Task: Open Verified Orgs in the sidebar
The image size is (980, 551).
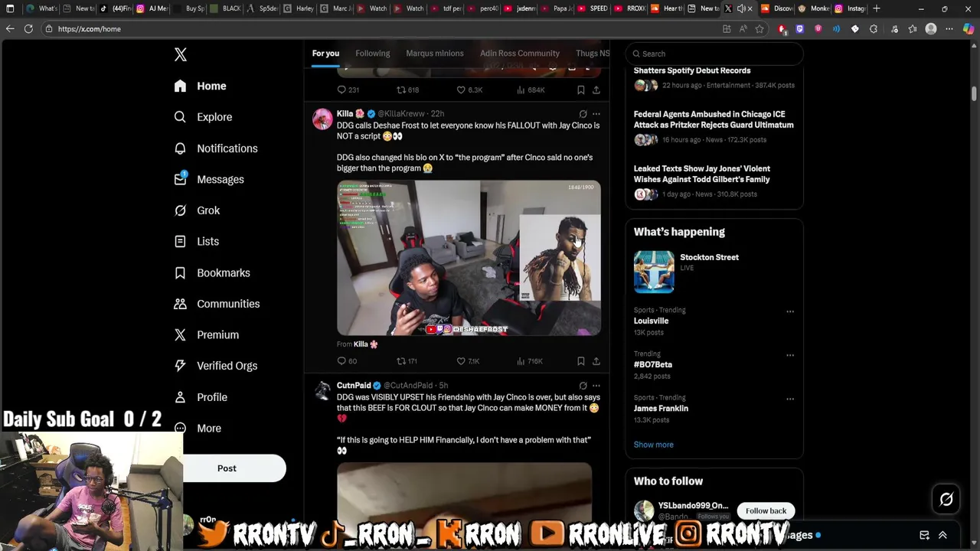Action: click(x=215, y=366)
